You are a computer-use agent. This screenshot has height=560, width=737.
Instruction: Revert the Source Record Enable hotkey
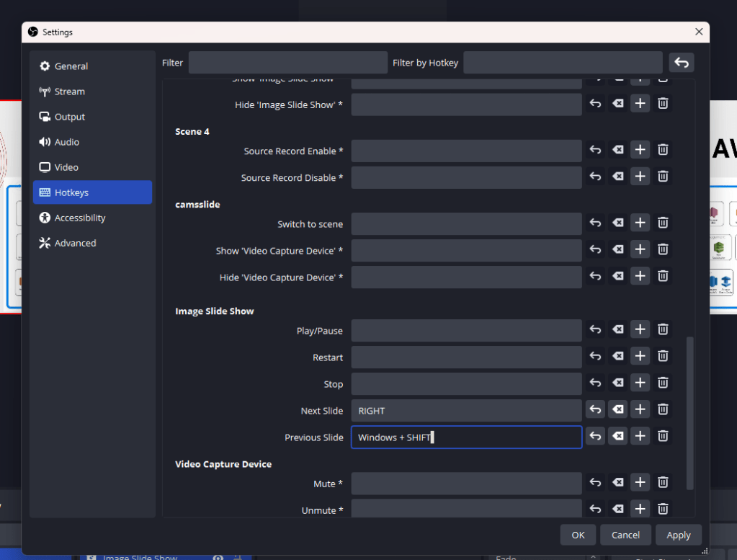pos(596,150)
